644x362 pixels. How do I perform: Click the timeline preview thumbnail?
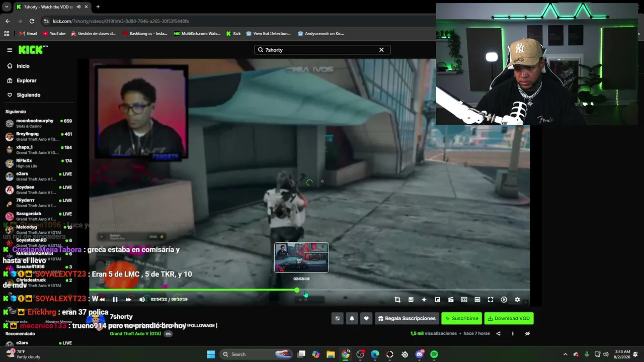pyautogui.click(x=301, y=257)
